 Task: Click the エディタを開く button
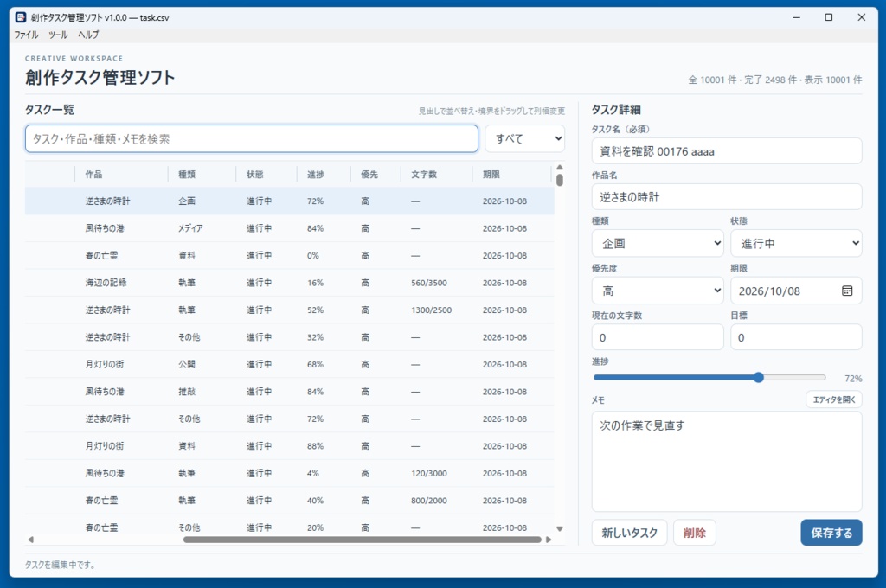point(833,399)
